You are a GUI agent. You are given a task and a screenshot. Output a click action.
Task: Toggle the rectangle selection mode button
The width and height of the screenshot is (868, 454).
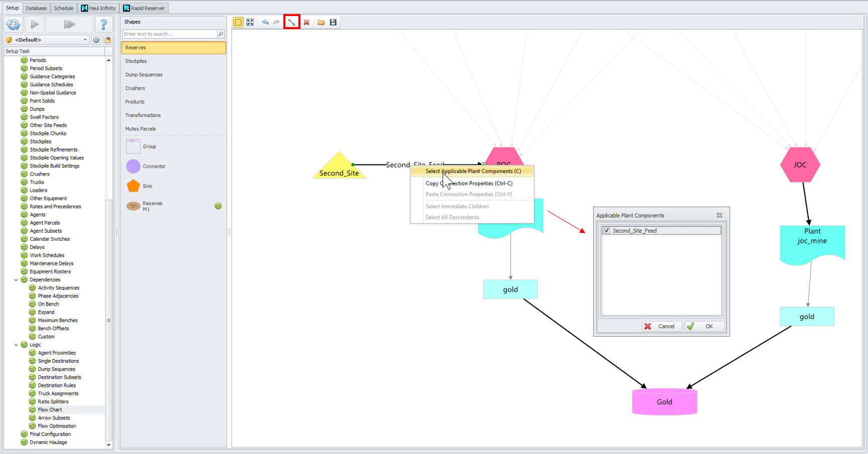(238, 22)
